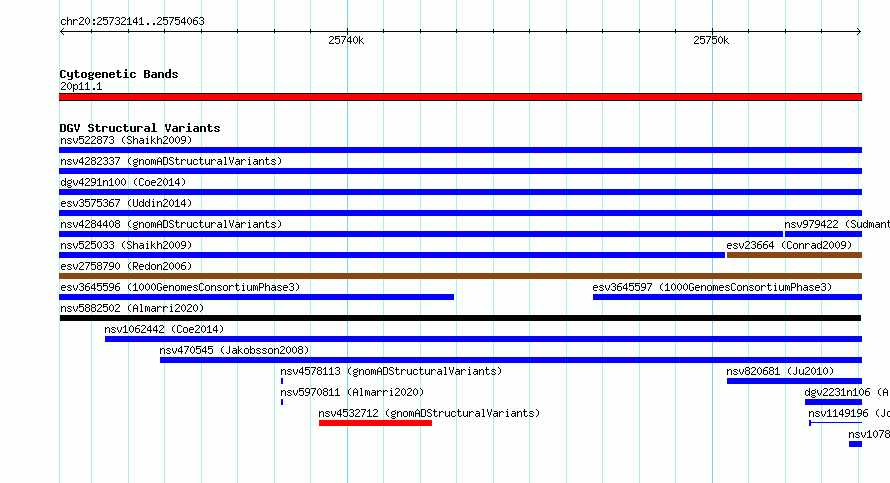Screen dimensions: 890x483
Task: Click the esv3575367 blue feature bar
Action: click(x=460, y=213)
